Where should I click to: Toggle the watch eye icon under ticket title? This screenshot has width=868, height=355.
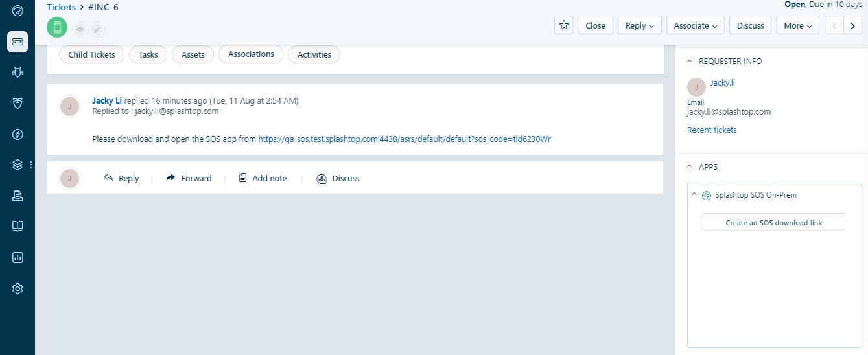point(80,29)
